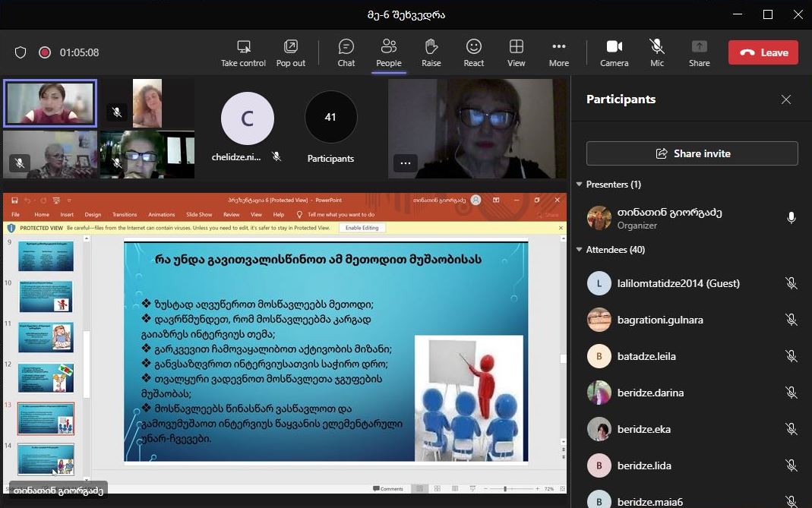Image resolution: width=812 pixels, height=508 pixels.
Task: Open the React emoji menu
Action: (473, 53)
